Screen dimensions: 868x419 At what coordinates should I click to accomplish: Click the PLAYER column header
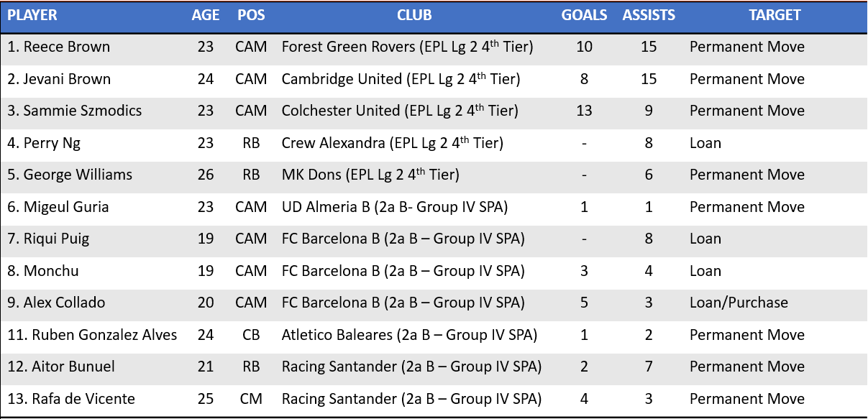click(32, 15)
